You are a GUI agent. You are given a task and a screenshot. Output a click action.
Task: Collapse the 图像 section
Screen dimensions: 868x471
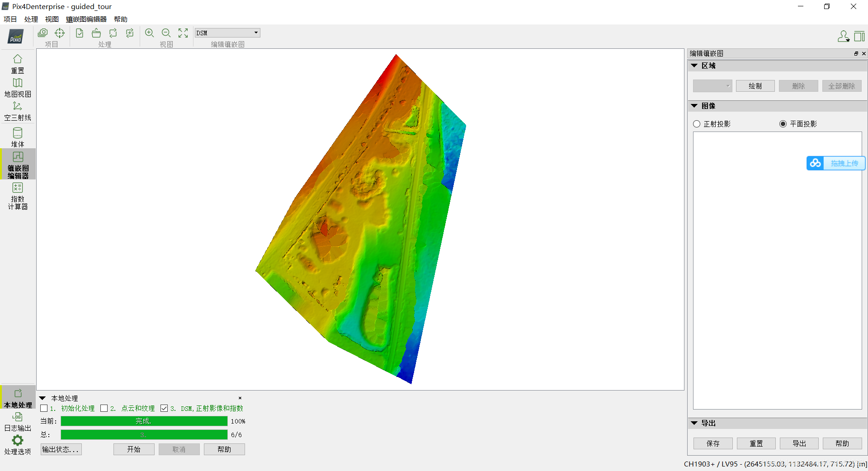pyautogui.click(x=694, y=106)
